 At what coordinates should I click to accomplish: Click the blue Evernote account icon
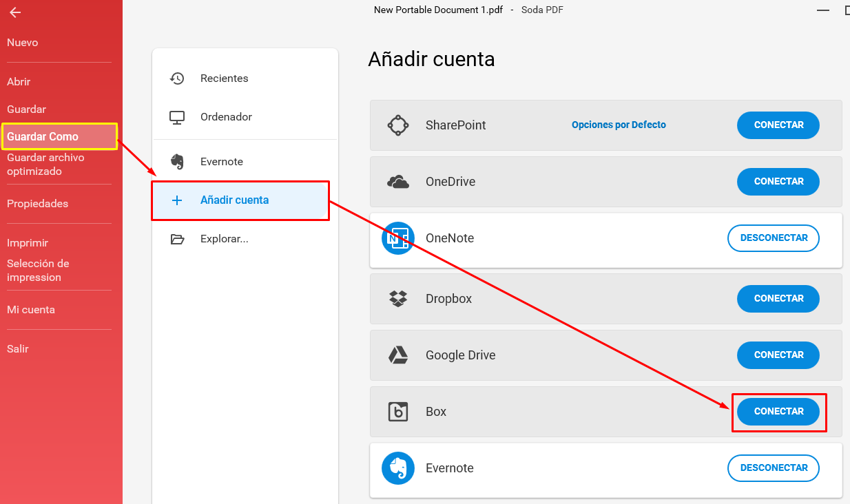398,468
